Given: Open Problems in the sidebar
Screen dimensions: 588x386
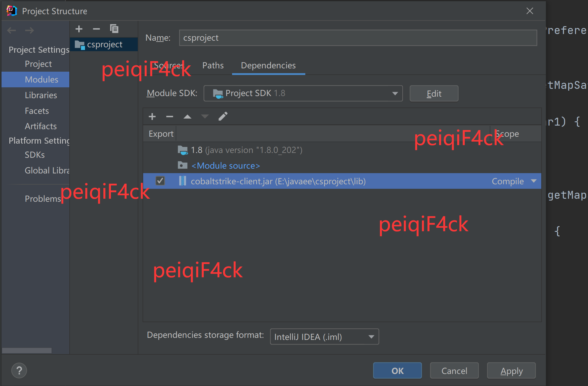Looking at the screenshot, I should [43, 199].
